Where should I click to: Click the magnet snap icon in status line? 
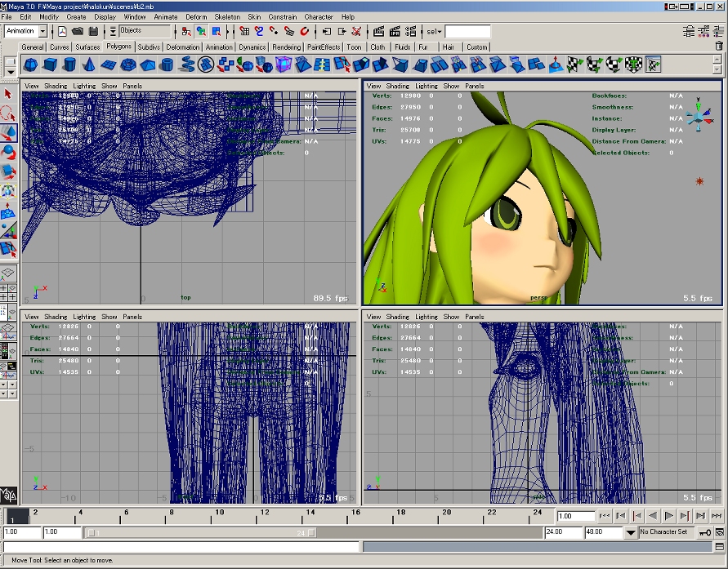pyautogui.click(x=304, y=32)
